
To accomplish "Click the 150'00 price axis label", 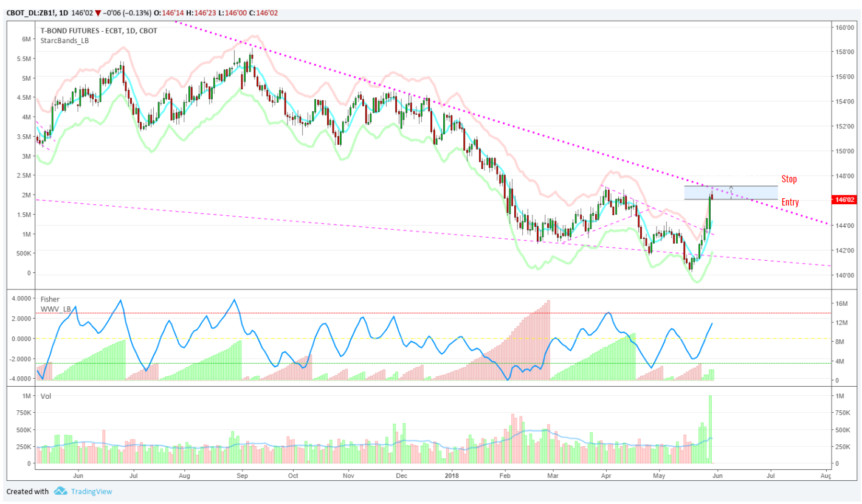I will click(844, 151).
